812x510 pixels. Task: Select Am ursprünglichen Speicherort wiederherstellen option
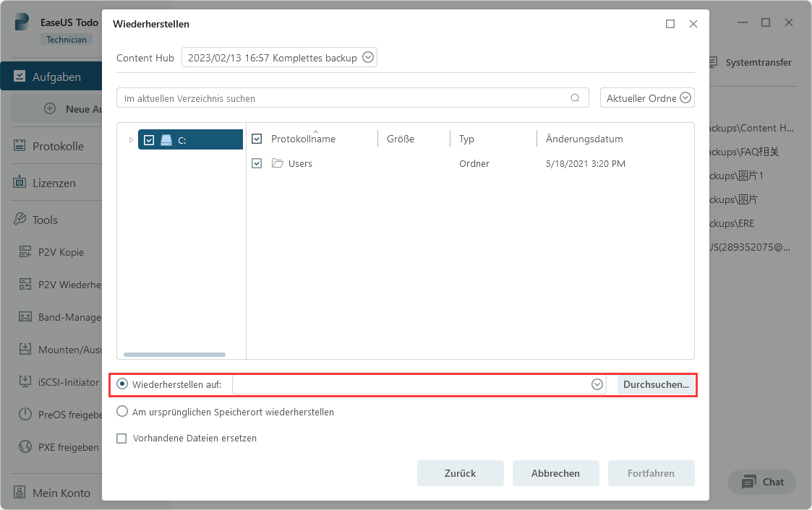[x=122, y=412]
